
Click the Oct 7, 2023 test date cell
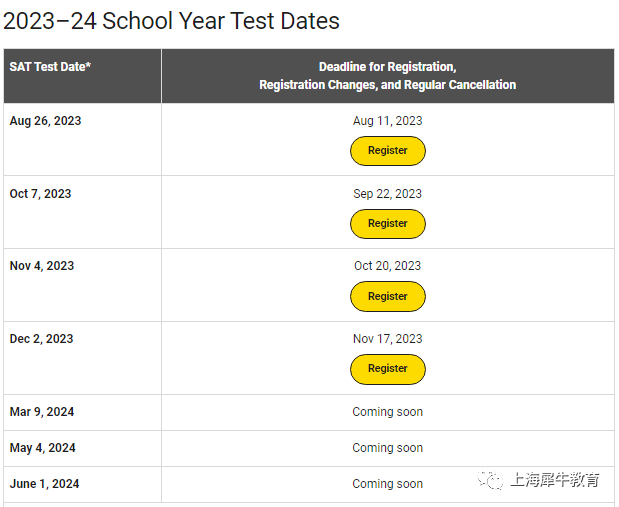coord(83,212)
